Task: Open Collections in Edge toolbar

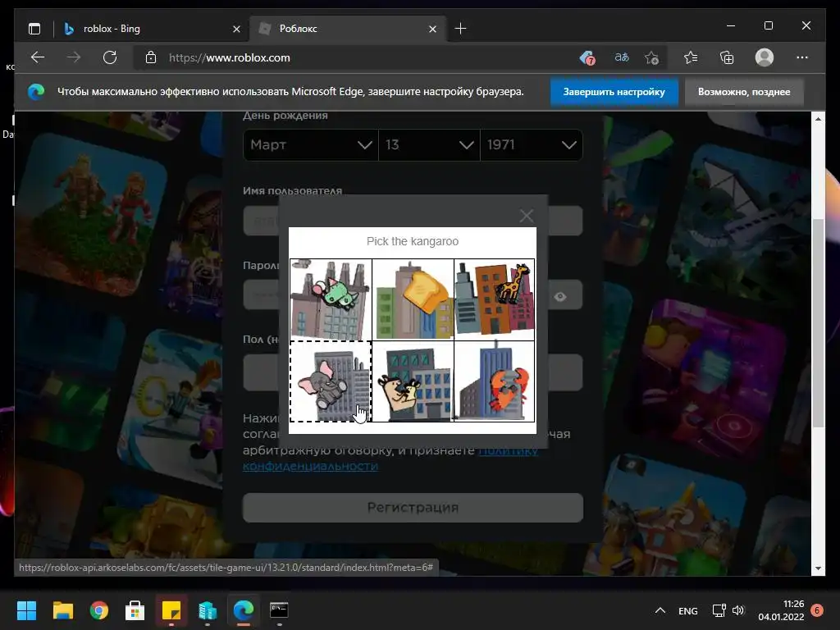Action: [x=727, y=57]
